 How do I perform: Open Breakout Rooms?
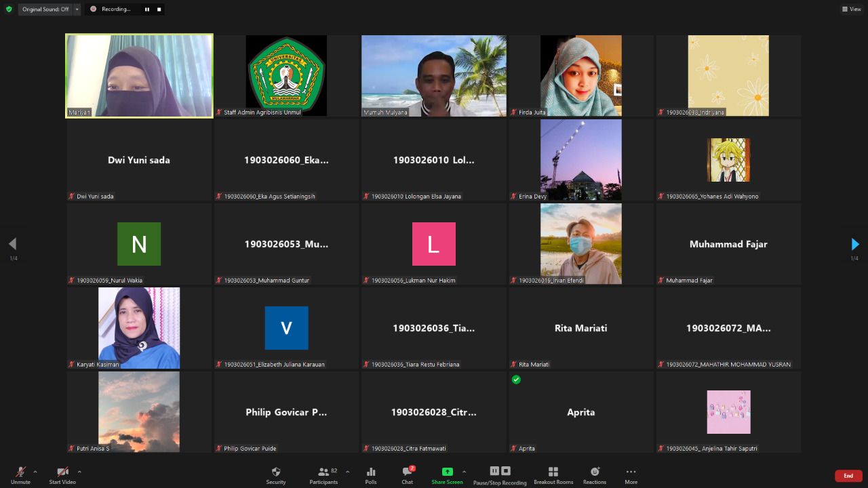553,474
